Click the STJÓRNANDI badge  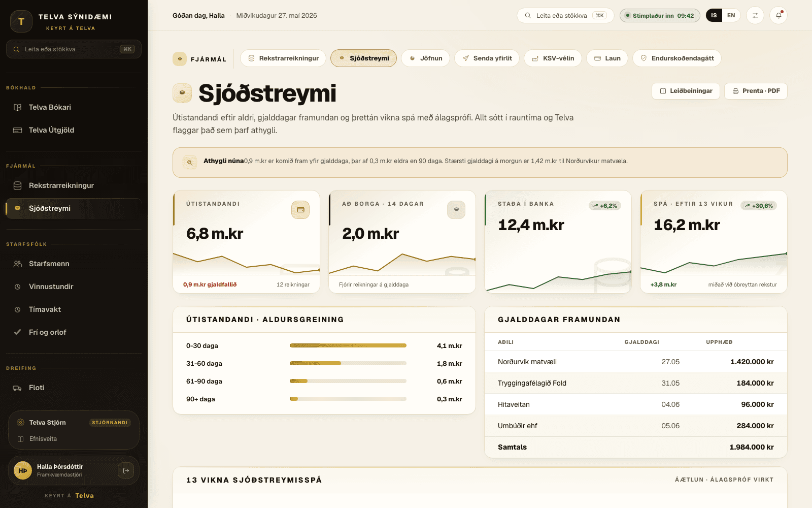pos(110,423)
